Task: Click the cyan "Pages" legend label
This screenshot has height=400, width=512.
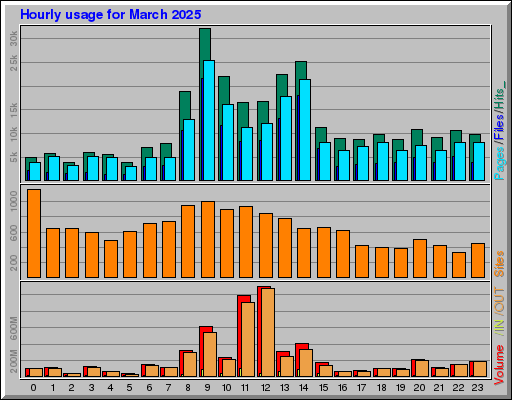Action: [499, 163]
